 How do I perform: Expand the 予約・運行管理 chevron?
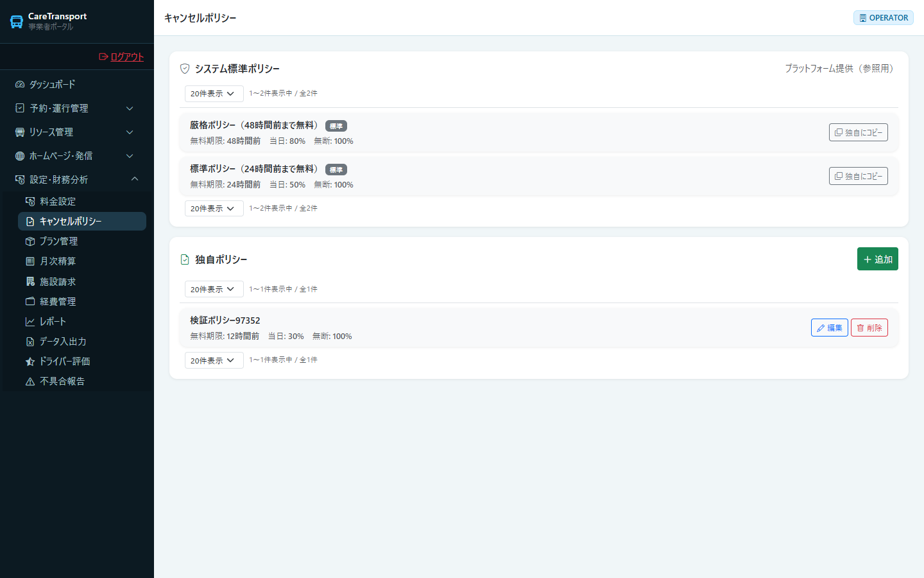[x=130, y=109]
